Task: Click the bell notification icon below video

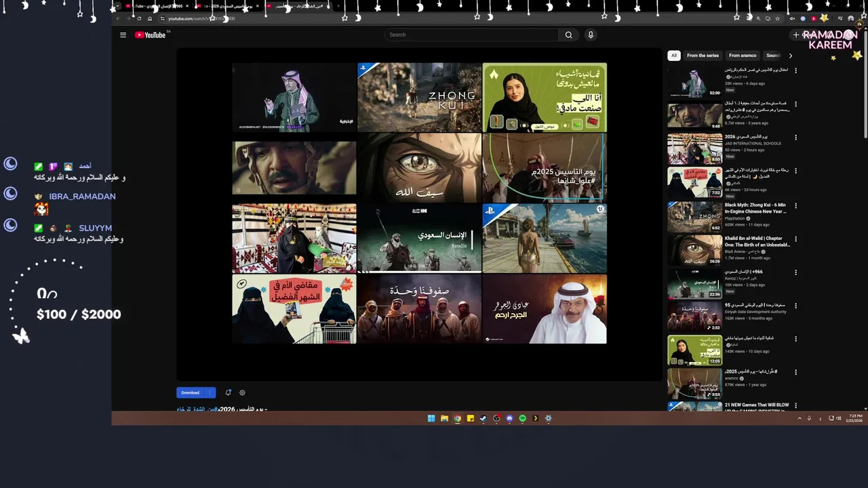Action: [229, 392]
